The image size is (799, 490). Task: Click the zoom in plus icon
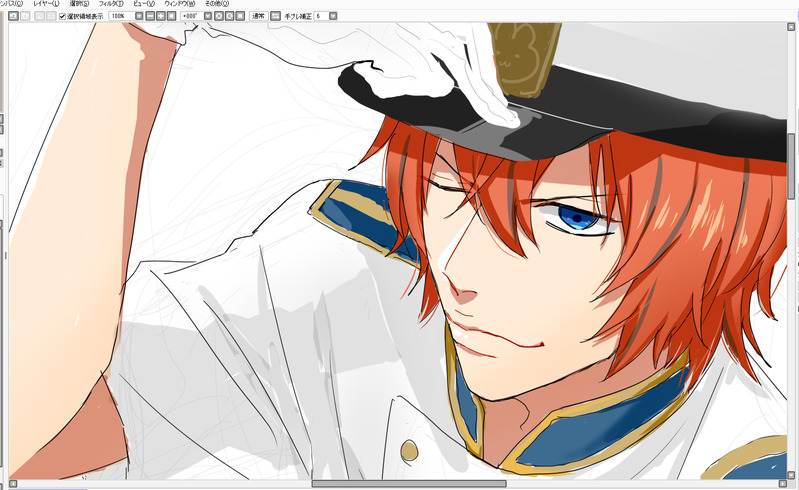coord(161,16)
